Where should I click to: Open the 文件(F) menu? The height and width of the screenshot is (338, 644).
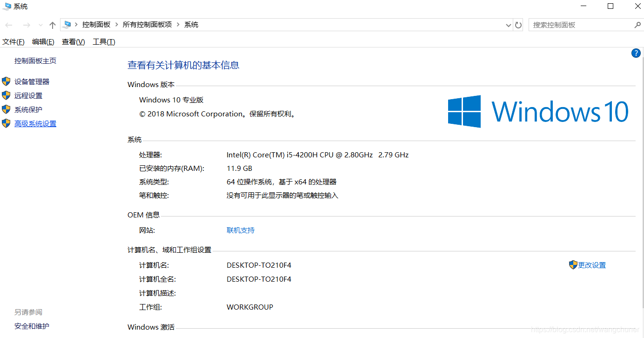coord(13,42)
